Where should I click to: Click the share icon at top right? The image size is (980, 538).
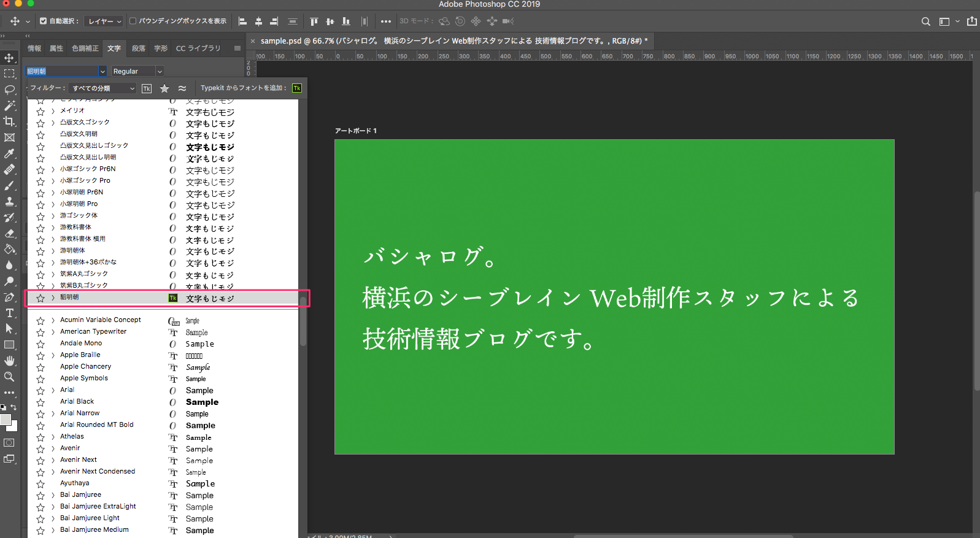[x=972, y=21]
